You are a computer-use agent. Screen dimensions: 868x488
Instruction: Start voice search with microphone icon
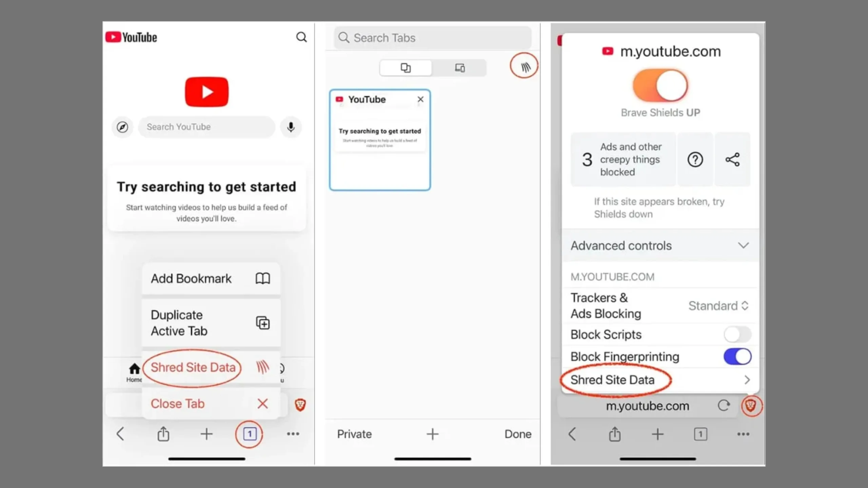pyautogui.click(x=291, y=127)
